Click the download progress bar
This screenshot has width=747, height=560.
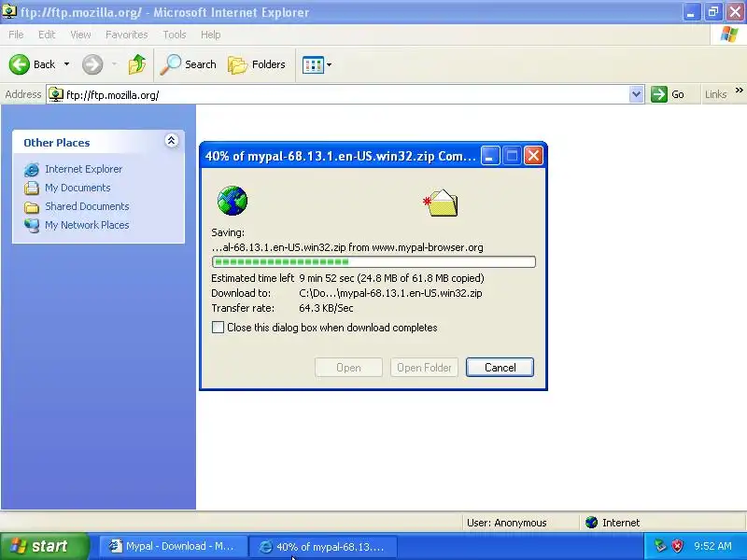[x=373, y=261]
